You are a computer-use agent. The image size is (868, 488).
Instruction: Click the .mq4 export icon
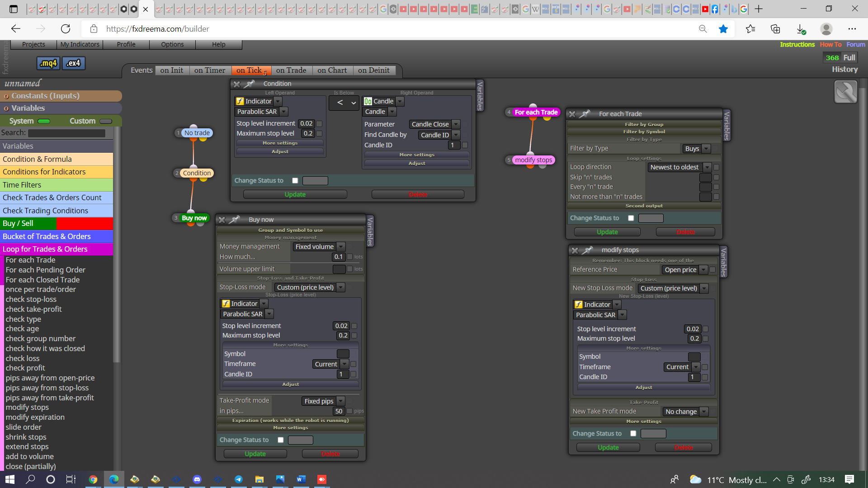tap(48, 63)
